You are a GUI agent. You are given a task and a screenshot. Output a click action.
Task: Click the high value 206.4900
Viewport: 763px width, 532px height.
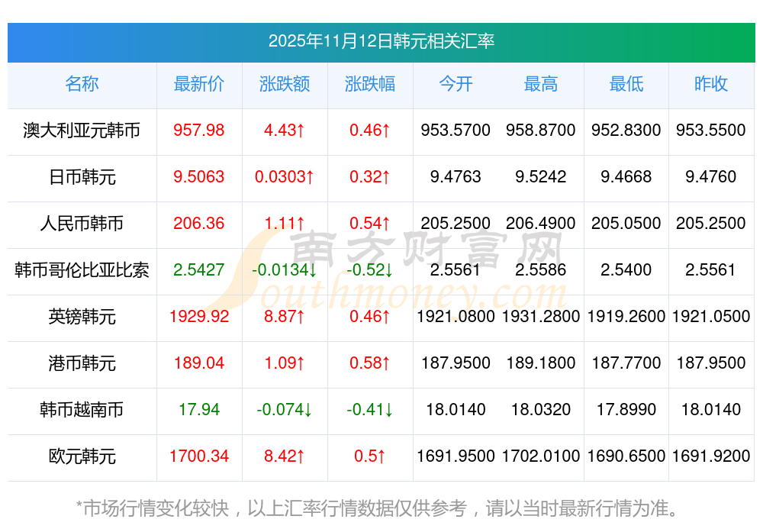(541, 224)
